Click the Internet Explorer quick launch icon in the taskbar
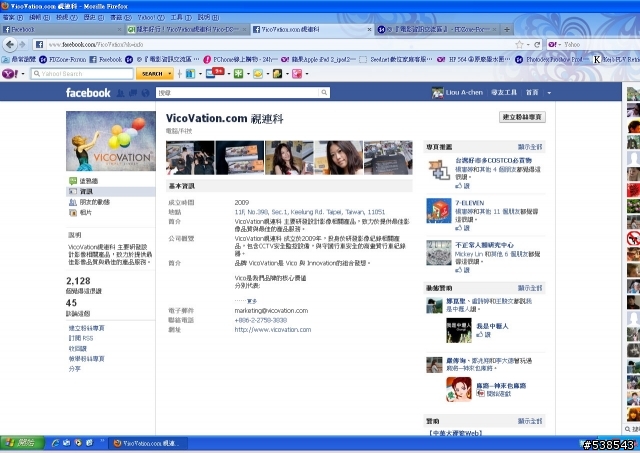The width and height of the screenshot is (640, 453). coord(55,443)
